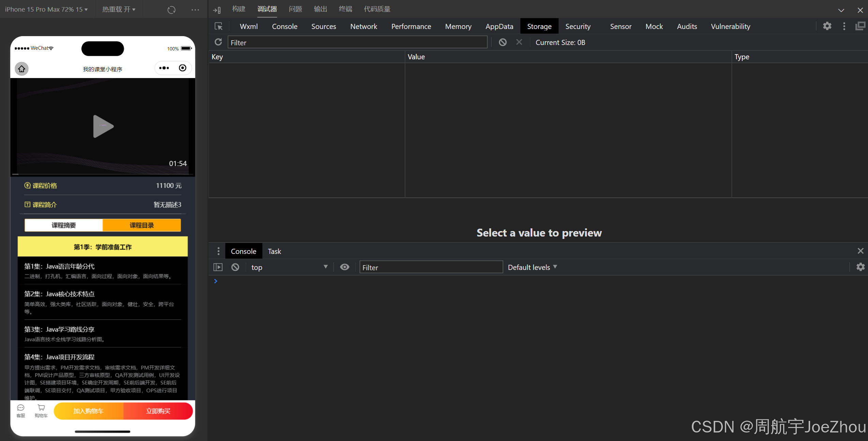Expand Default levels dropdown
The width and height of the screenshot is (868, 441).
click(x=532, y=267)
